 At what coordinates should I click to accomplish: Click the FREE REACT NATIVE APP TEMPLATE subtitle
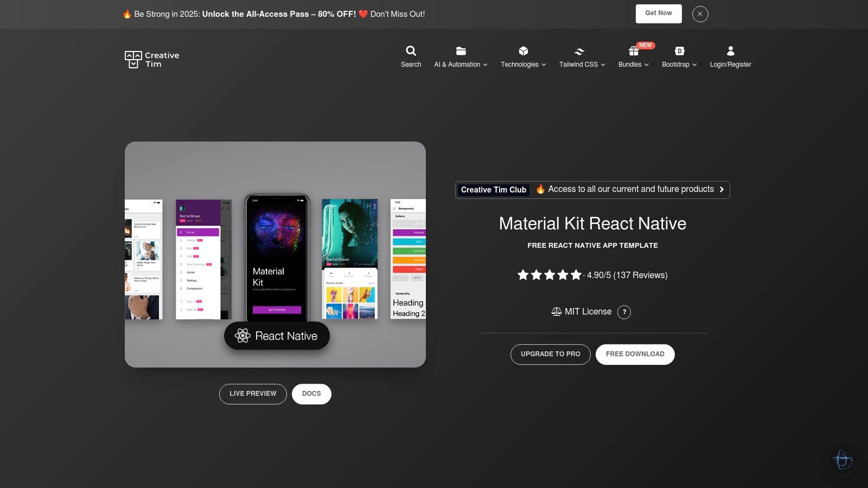(x=592, y=246)
